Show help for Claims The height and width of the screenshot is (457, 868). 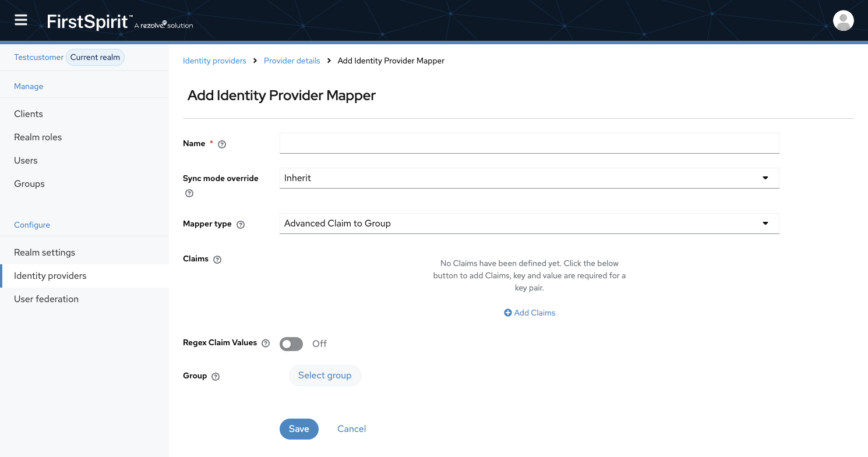[x=217, y=260]
